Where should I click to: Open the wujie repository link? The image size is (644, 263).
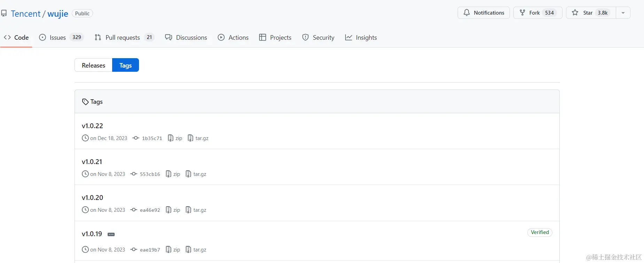pos(57,14)
